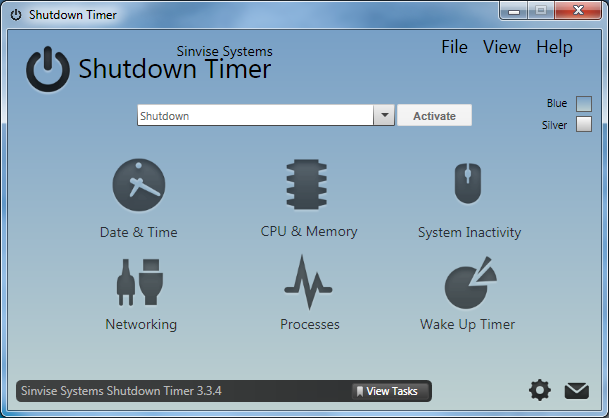
Task: Click the Blue theme label
Action: (557, 103)
